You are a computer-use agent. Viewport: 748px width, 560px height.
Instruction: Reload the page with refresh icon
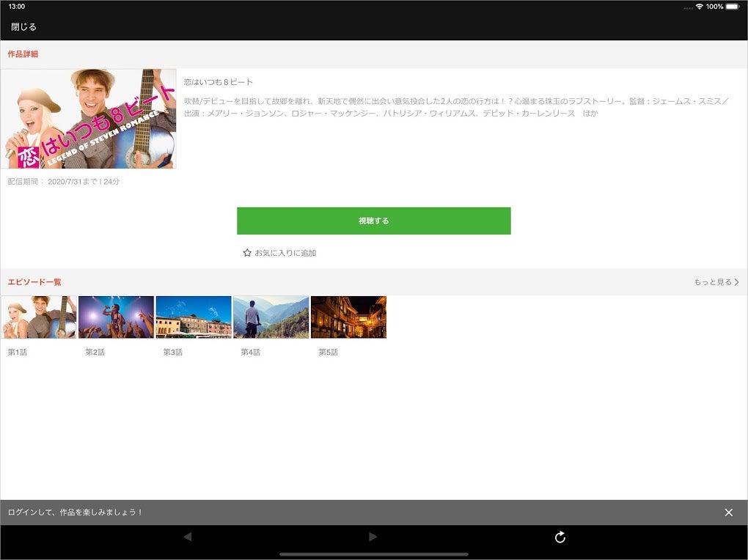coord(560,537)
